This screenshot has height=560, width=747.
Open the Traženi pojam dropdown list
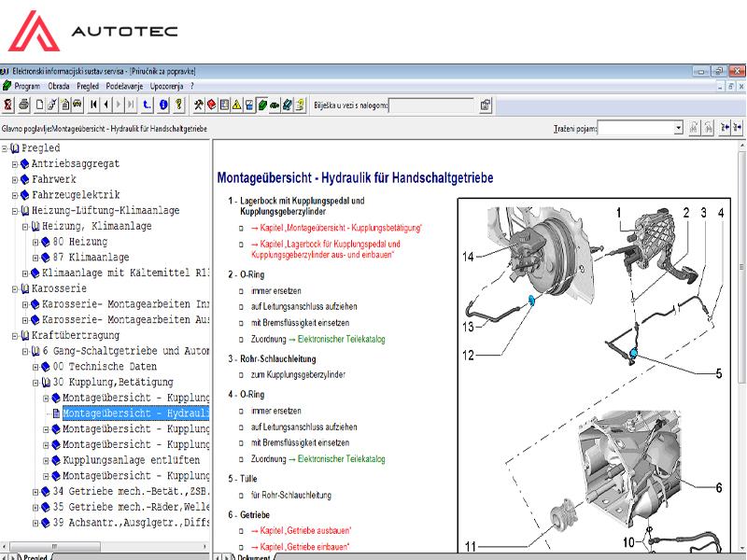tap(678, 127)
